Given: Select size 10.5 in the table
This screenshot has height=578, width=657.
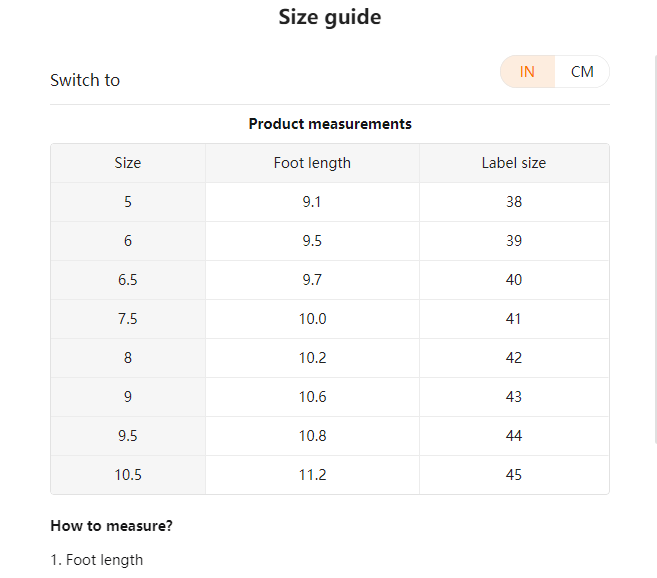Looking at the screenshot, I should point(128,475).
